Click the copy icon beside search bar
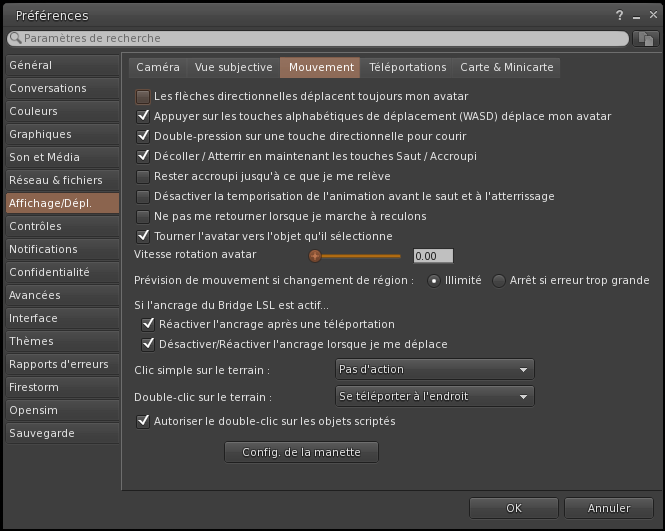 (645, 38)
